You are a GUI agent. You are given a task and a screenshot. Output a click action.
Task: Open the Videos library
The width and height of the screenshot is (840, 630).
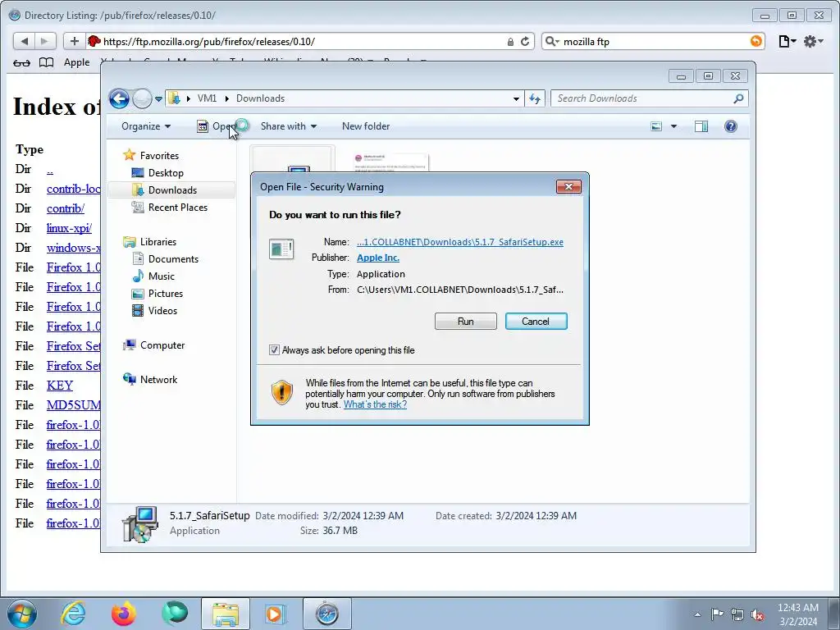[x=162, y=311]
